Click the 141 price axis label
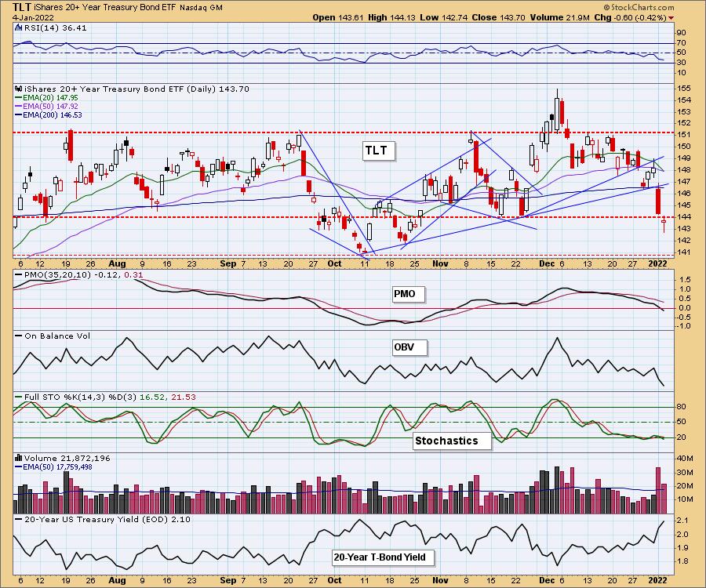The width and height of the screenshot is (706, 588). [683, 252]
